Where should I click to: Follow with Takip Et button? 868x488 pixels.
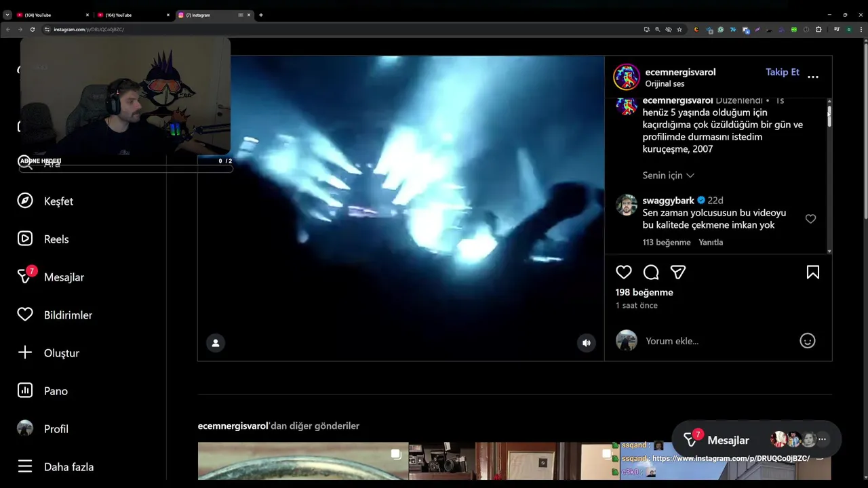(x=783, y=72)
